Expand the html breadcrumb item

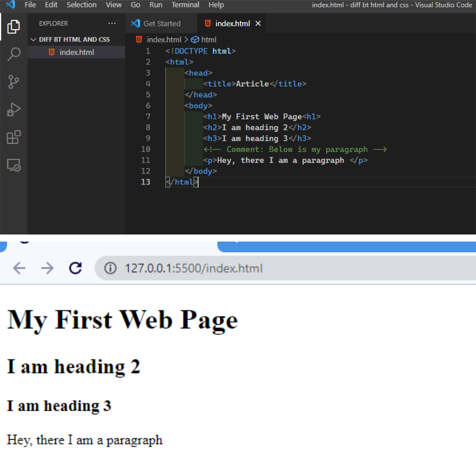point(208,39)
